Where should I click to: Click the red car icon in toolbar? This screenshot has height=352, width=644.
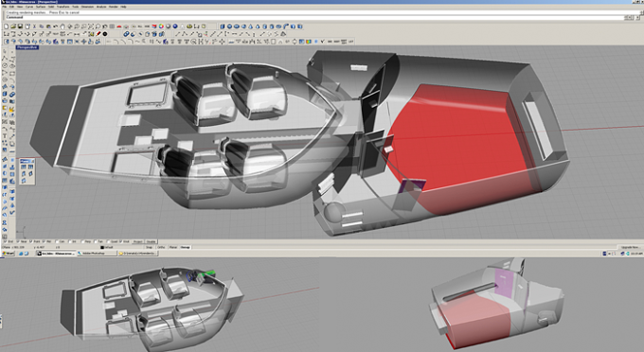click(118, 26)
